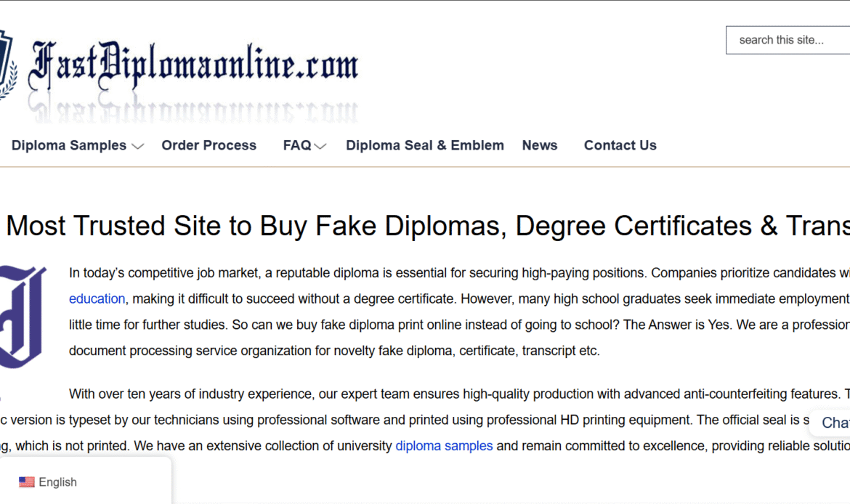Click the US flag language icon
This screenshot has width=850, height=504.
(27, 482)
